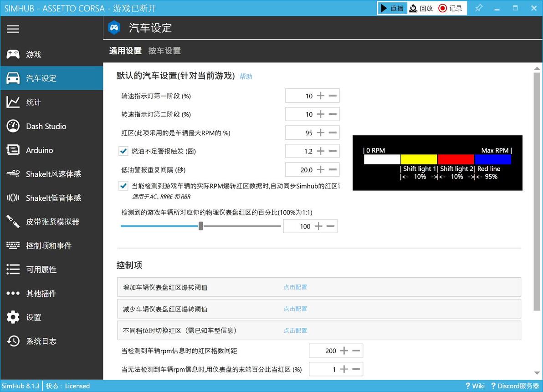Open the 帮助 help link
Screen dimensions: 543x392
pos(246,76)
